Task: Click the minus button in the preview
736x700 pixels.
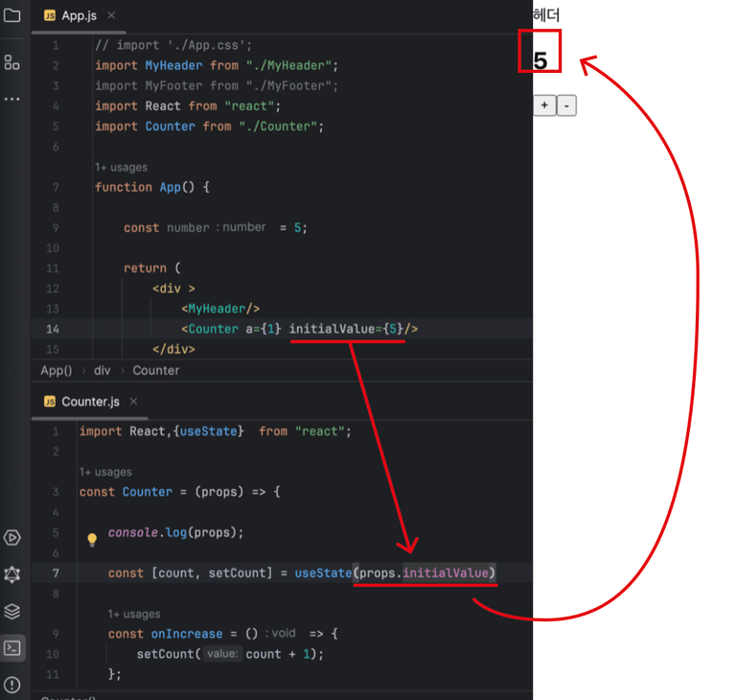Action: (x=566, y=105)
